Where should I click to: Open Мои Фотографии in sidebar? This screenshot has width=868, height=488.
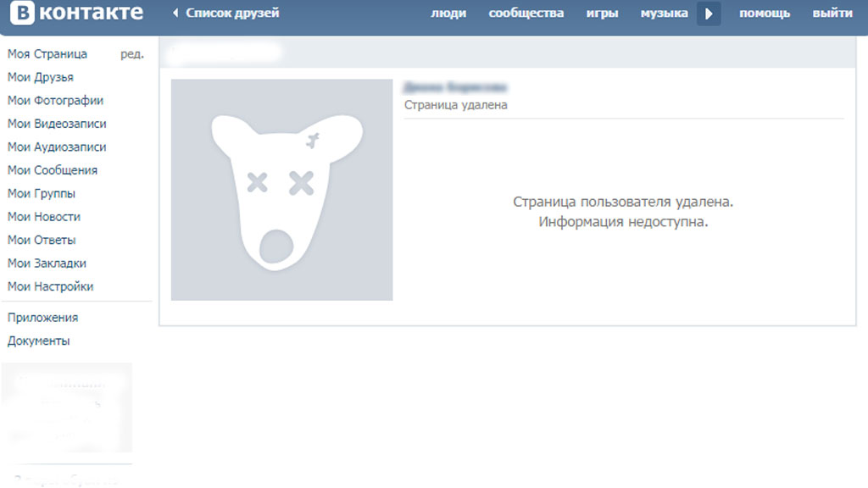click(55, 101)
